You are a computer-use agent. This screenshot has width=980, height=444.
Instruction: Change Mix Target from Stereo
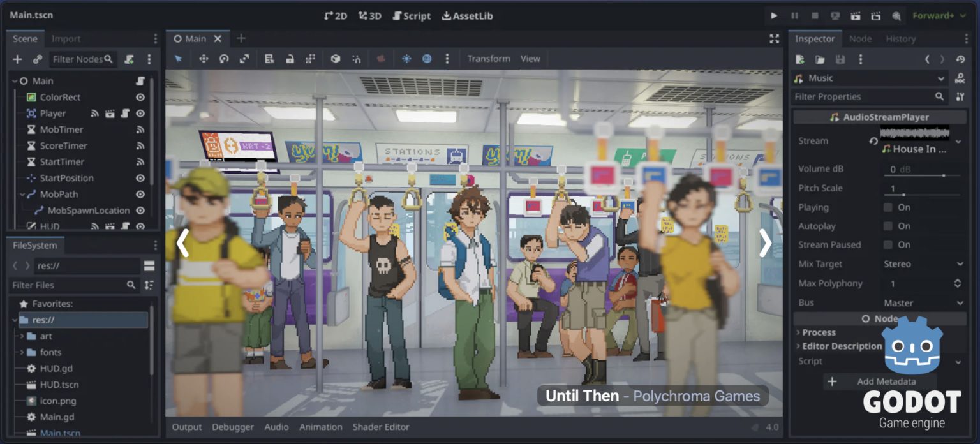922,263
